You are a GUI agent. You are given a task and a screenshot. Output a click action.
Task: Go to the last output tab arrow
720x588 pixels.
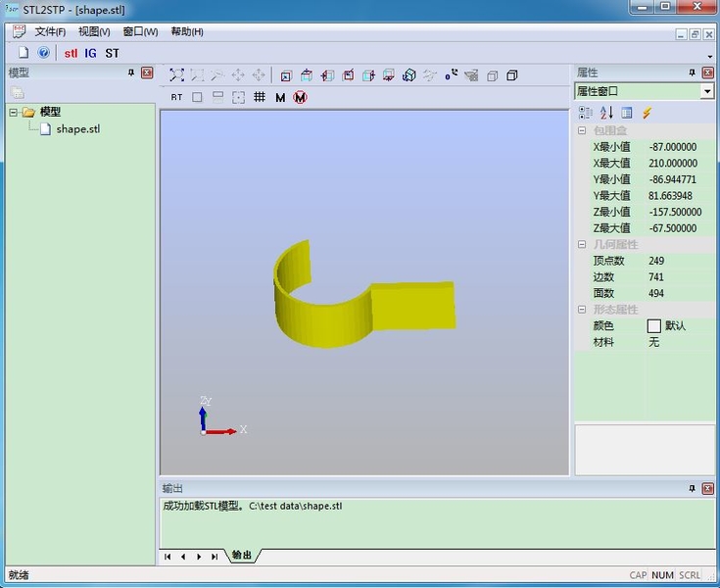(215, 557)
